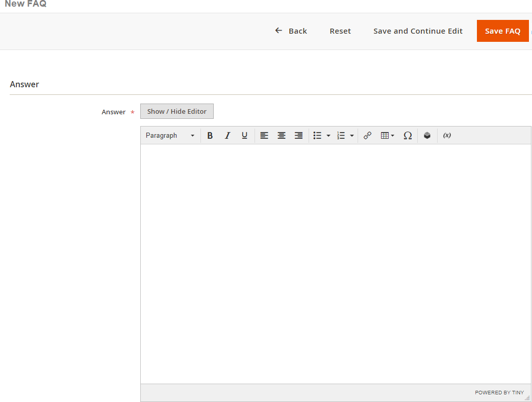Image resolution: width=532 pixels, height=402 pixels.
Task: Toggle bold formatting in the editor
Action: click(x=210, y=136)
